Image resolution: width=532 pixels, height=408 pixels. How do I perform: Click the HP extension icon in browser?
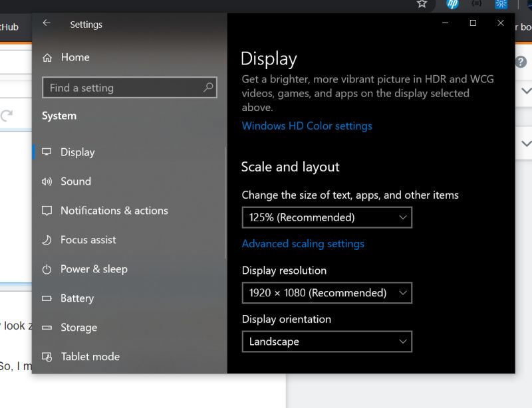(x=452, y=4)
